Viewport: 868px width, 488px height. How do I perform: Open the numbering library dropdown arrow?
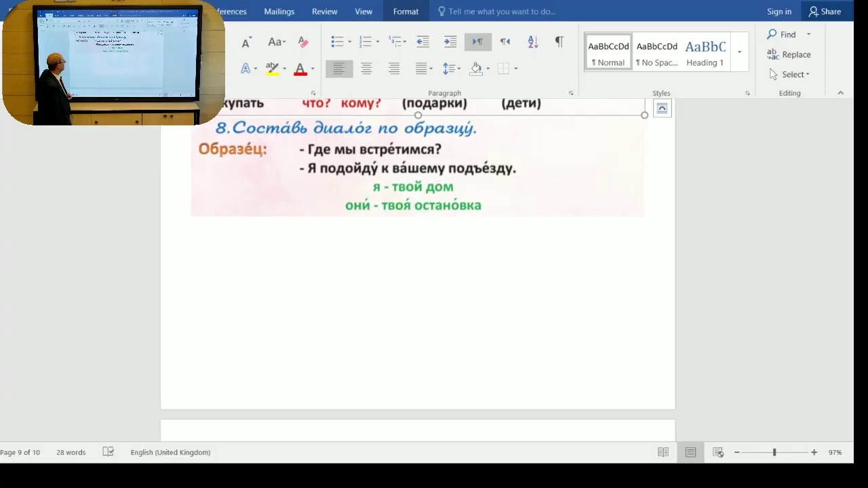point(377,43)
